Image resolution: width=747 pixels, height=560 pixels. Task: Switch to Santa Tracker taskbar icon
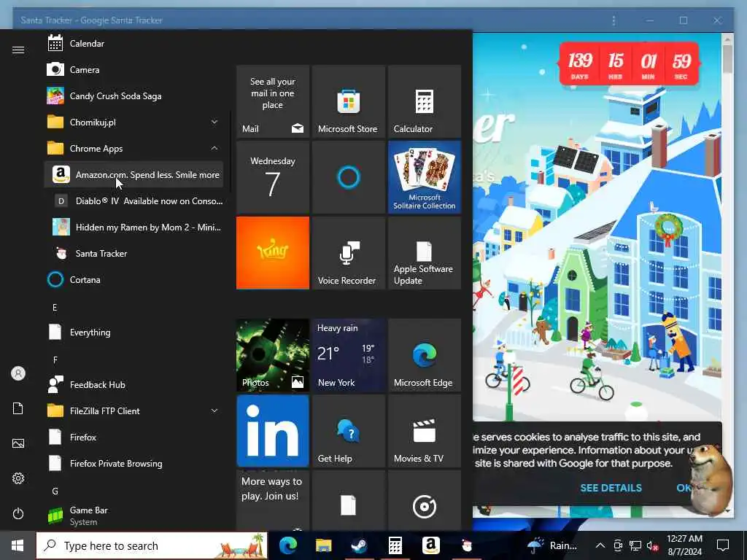[x=466, y=545]
